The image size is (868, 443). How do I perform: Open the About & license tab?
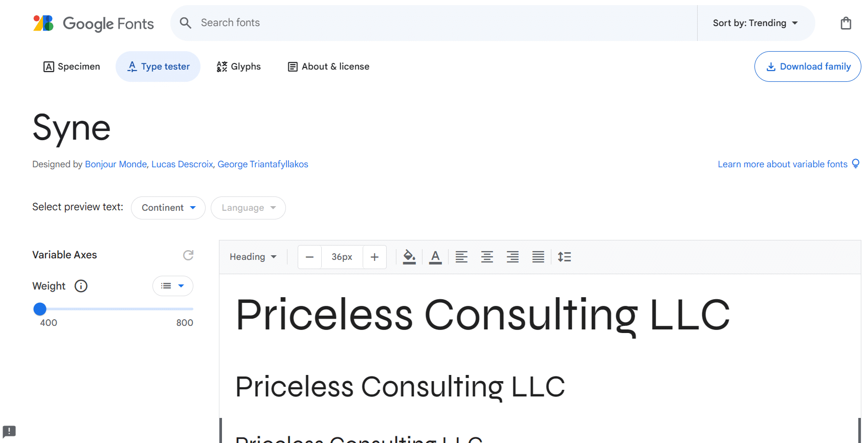[328, 67]
